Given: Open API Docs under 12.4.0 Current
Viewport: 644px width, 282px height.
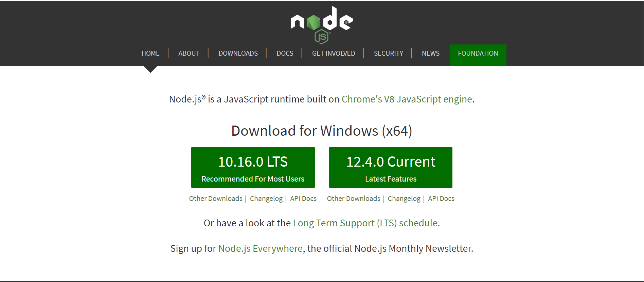Looking at the screenshot, I should tap(441, 199).
